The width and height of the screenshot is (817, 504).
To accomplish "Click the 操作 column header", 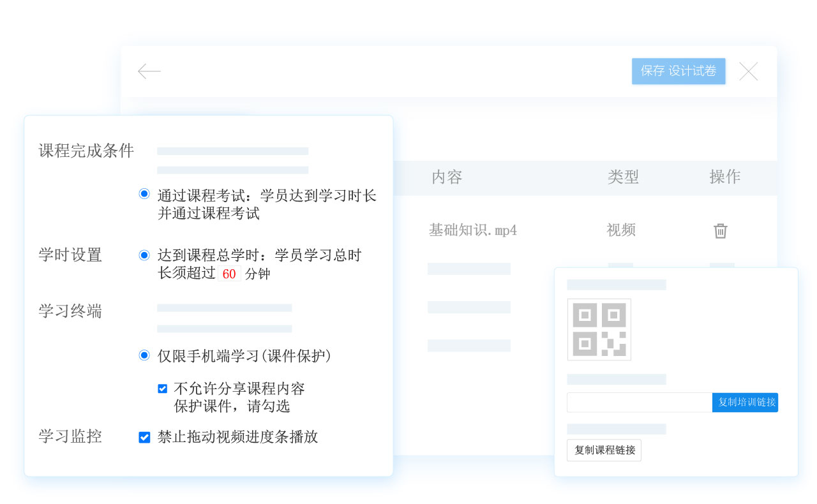I will pyautogui.click(x=724, y=177).
